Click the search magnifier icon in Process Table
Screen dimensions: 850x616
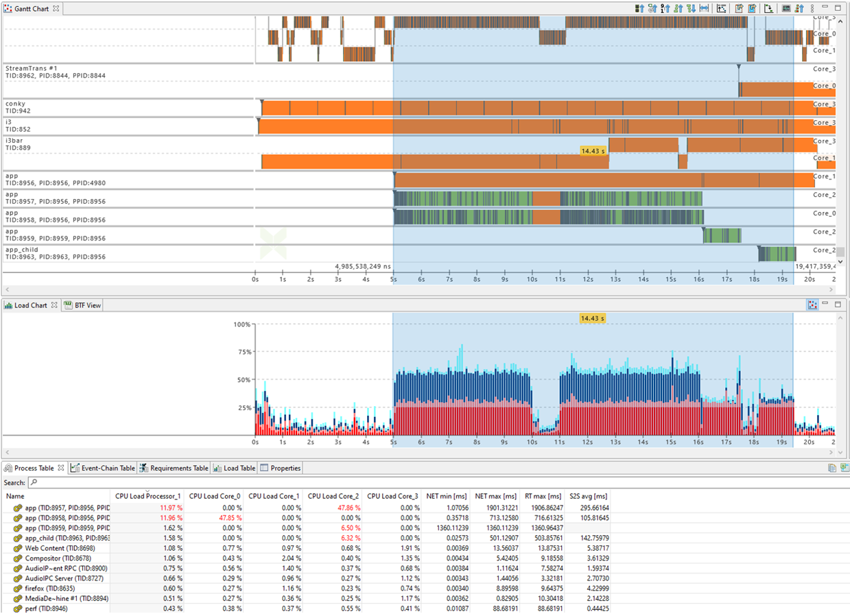click(33, 483)
